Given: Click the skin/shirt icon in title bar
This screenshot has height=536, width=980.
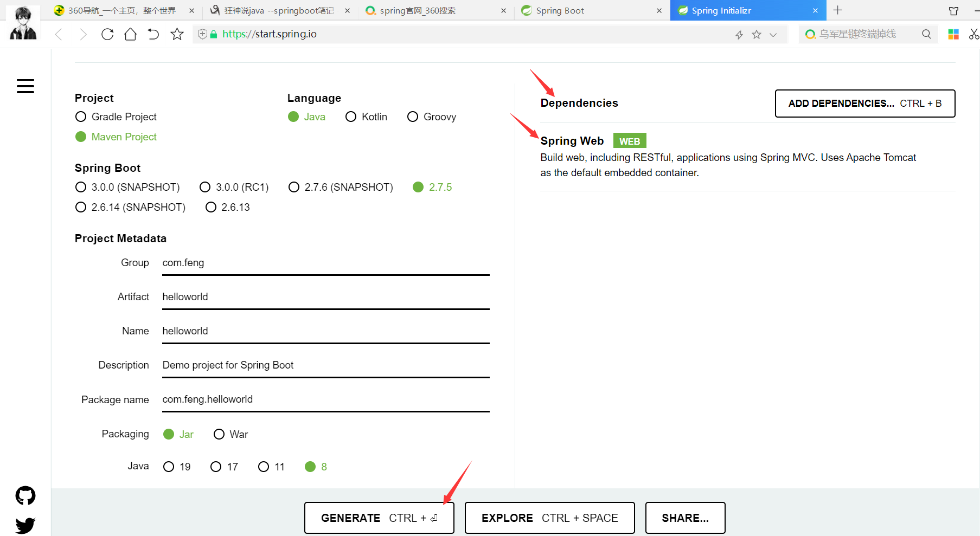Looking at the screenshot, I should point(954,11).
